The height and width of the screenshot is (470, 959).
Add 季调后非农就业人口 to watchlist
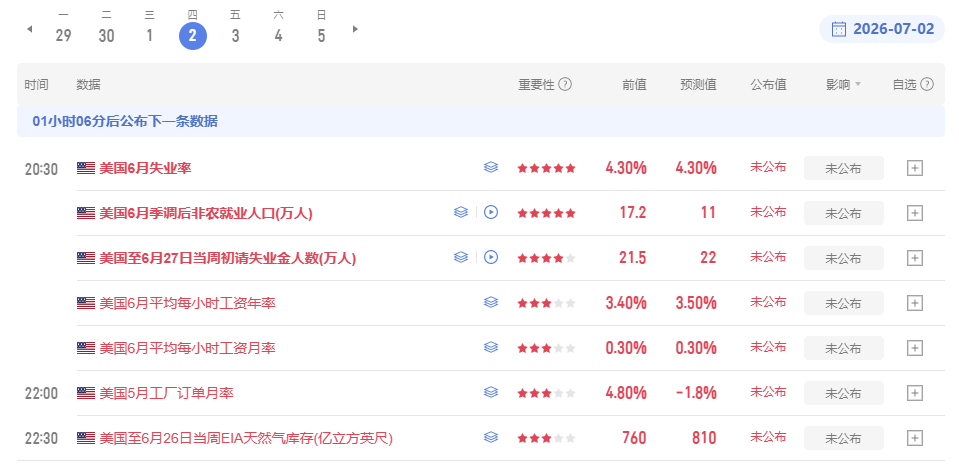[x=914, y=213]
